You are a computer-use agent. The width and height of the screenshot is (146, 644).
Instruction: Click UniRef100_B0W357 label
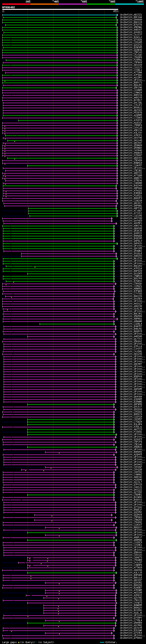click(x=131, y=326)
